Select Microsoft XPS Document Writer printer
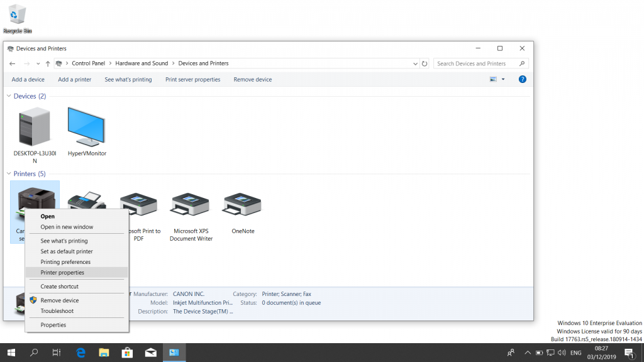Image resolution: width=644 pixels, height=362 pixels. [191, 217]
